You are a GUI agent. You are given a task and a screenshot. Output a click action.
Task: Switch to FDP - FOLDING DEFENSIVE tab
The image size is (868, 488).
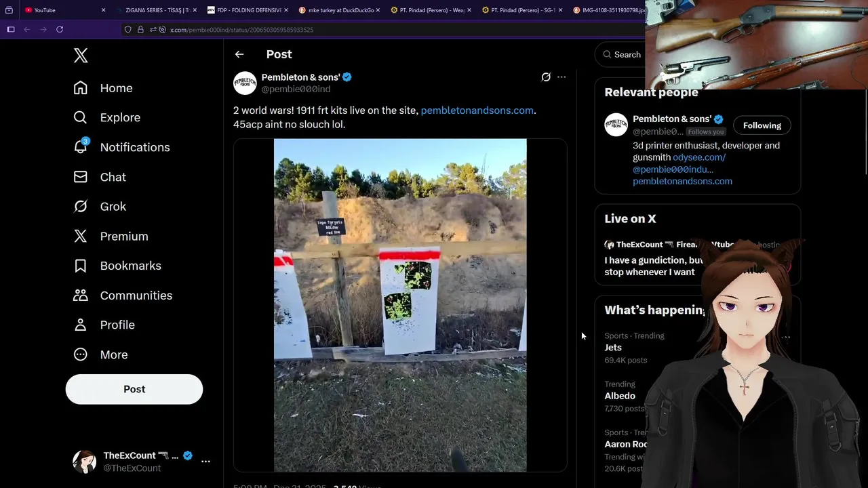click(x=245, y=10)
